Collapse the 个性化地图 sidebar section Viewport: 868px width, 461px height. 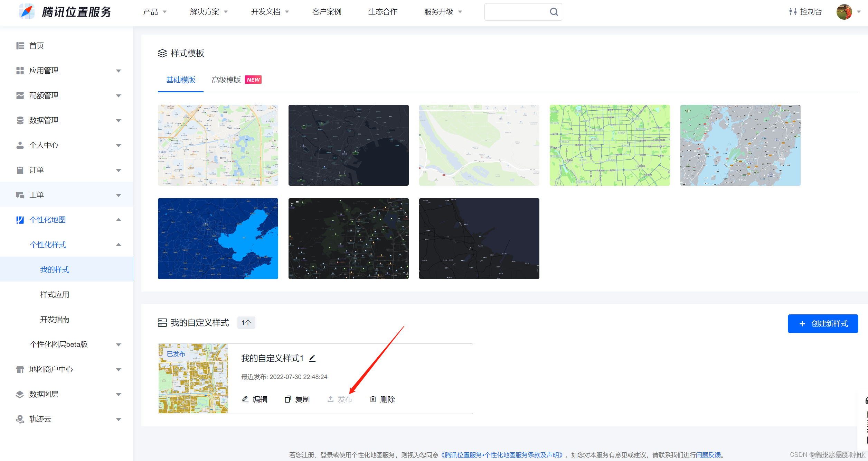point(119,220)
